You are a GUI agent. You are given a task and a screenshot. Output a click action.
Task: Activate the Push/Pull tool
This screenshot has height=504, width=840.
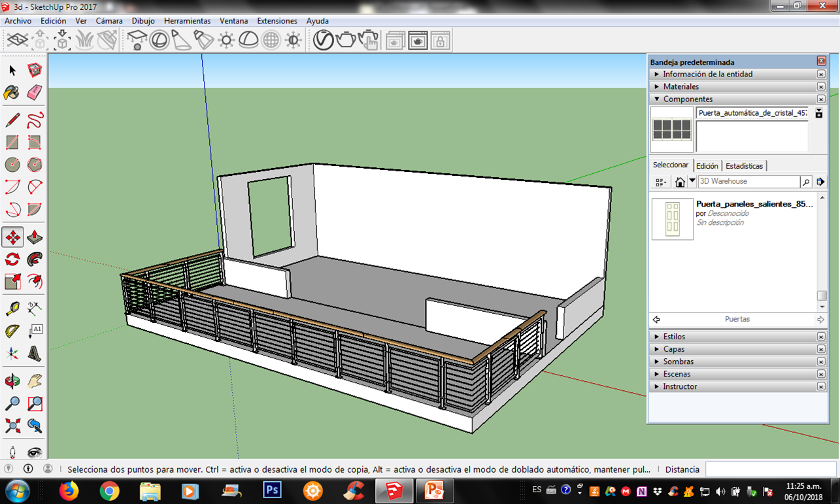[x=35, y=237]
